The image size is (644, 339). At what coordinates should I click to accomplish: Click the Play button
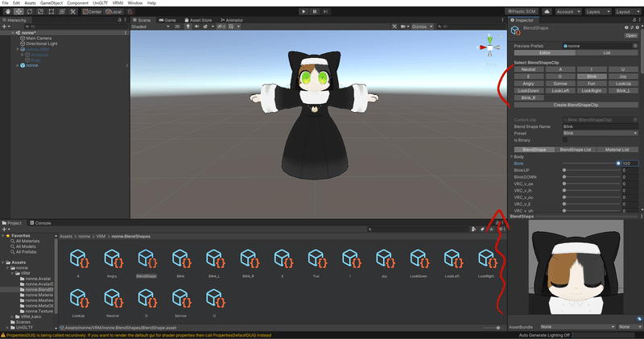coord(303,11)
